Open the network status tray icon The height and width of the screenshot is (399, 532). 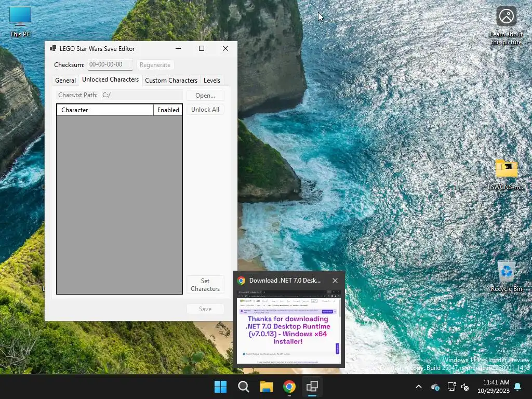pyautogui.click(x=451, y=387)
